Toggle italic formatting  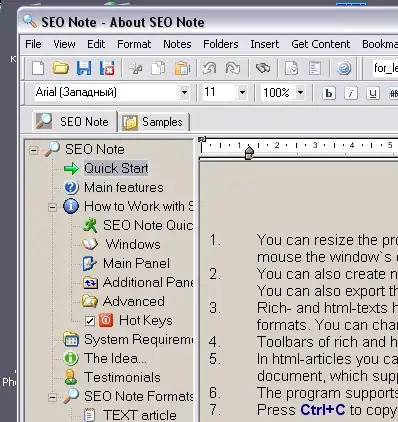(x=351, y=93)
